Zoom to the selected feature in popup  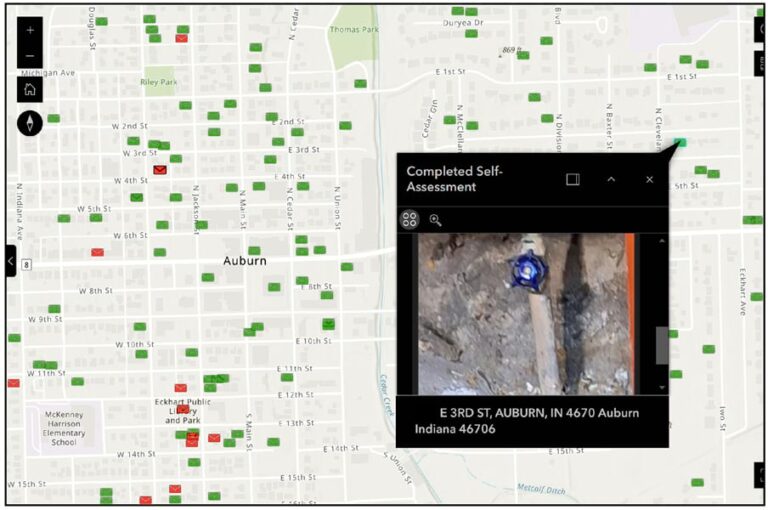[435, 220]
